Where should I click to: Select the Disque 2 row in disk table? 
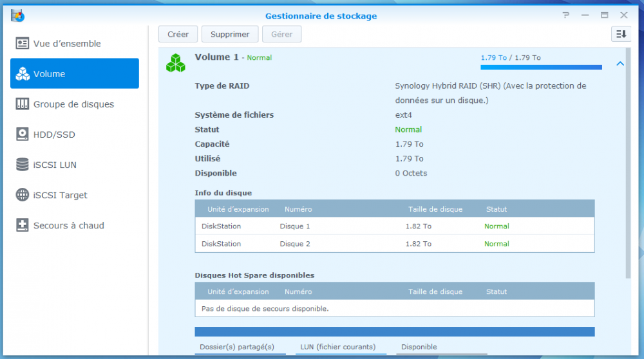(x=394, y=244)
